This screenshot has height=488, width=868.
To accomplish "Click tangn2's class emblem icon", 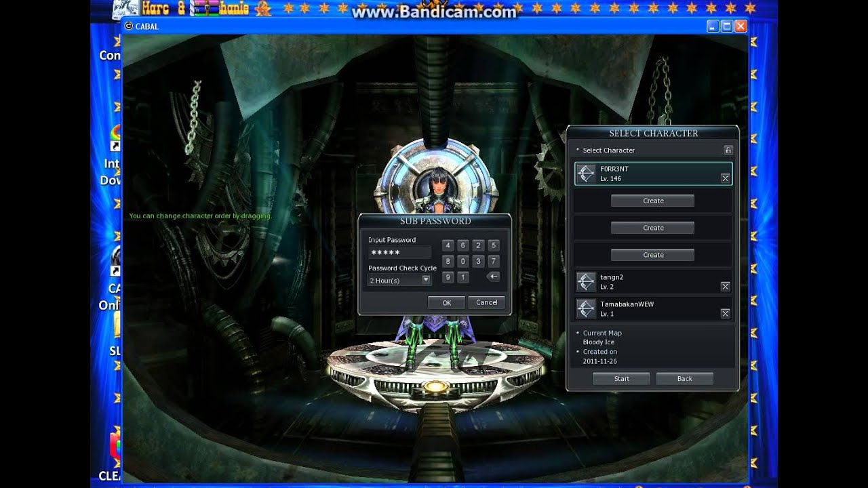I will (x=586, y=282).
